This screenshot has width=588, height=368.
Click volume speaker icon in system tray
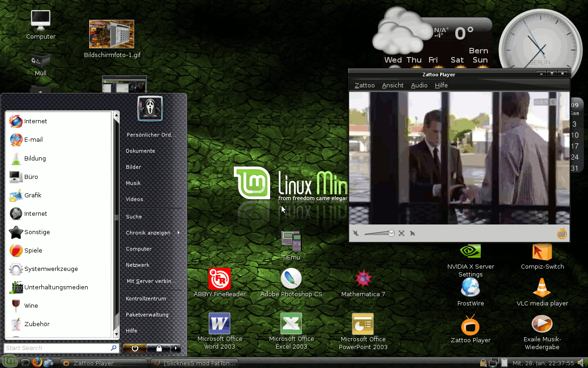[x=582, y=362]
